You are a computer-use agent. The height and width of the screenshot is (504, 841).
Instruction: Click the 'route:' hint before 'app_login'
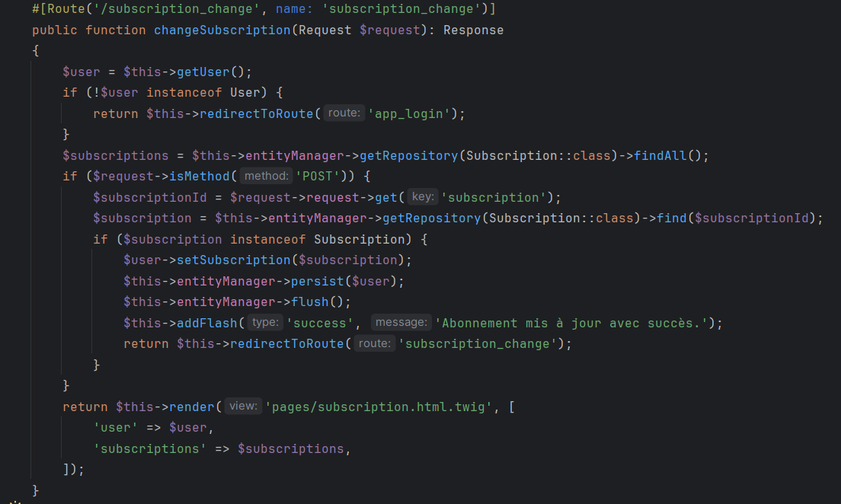[344, 113]
